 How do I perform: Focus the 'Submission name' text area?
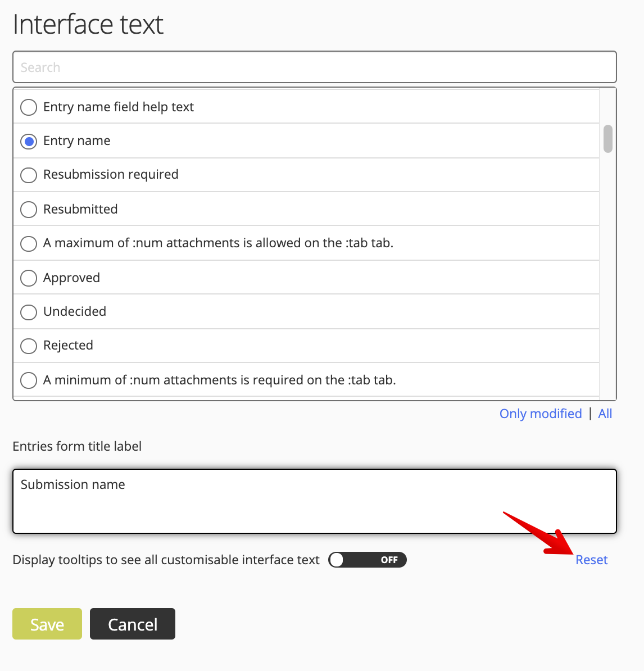(x=315, y=501)
